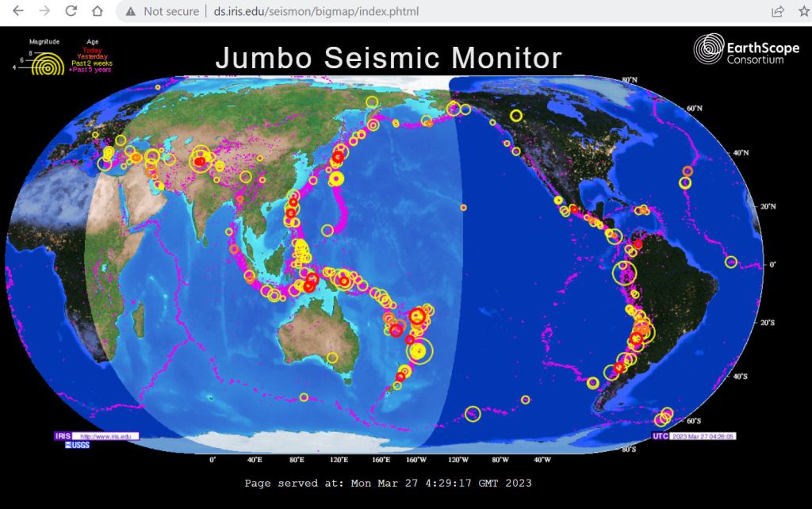Screen dimensions: 812x509
Task: Click the yellow circle in the mid-Atlantic near equator
Action: tap(731, 262)
